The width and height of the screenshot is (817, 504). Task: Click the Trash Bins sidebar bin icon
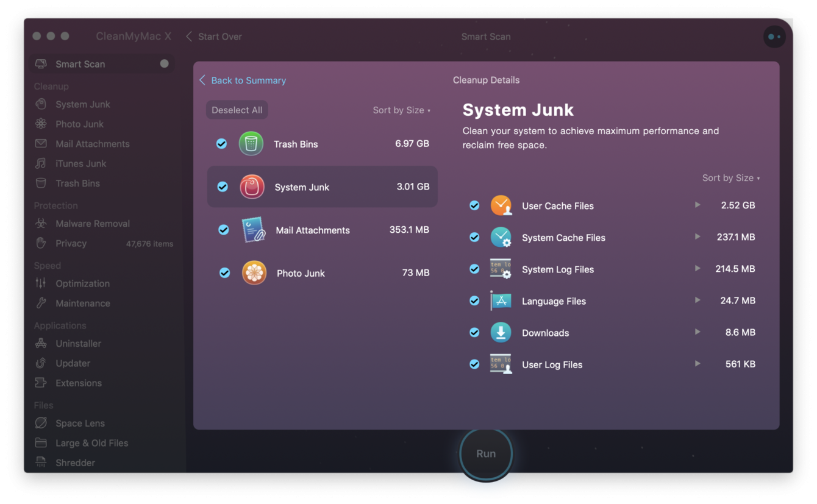[x=41, y=183]
